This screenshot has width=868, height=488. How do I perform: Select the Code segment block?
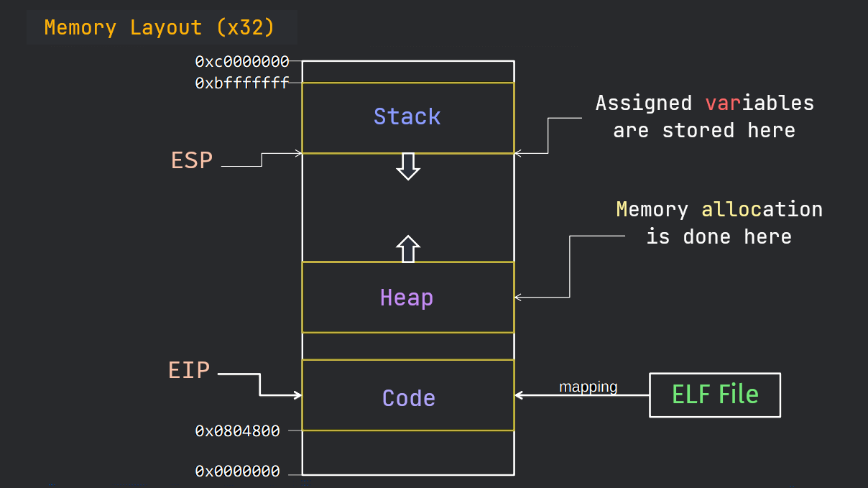pyautogui.click(x=407, y=395)
